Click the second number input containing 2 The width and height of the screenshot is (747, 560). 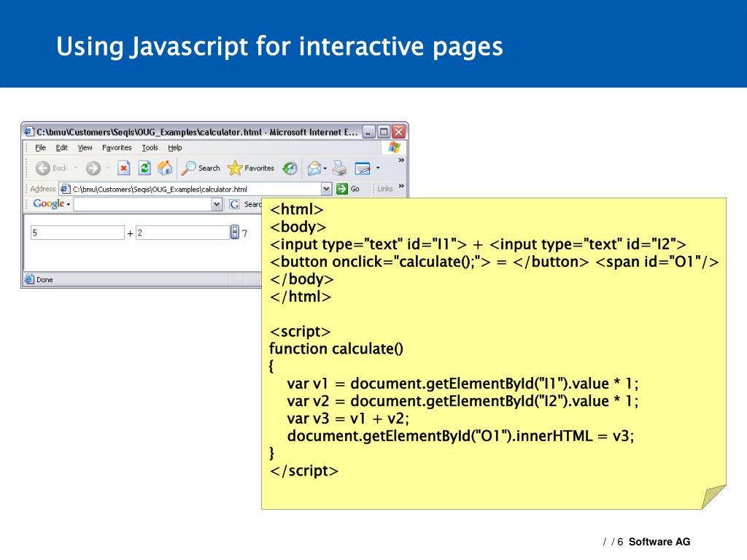click(183, 233)
